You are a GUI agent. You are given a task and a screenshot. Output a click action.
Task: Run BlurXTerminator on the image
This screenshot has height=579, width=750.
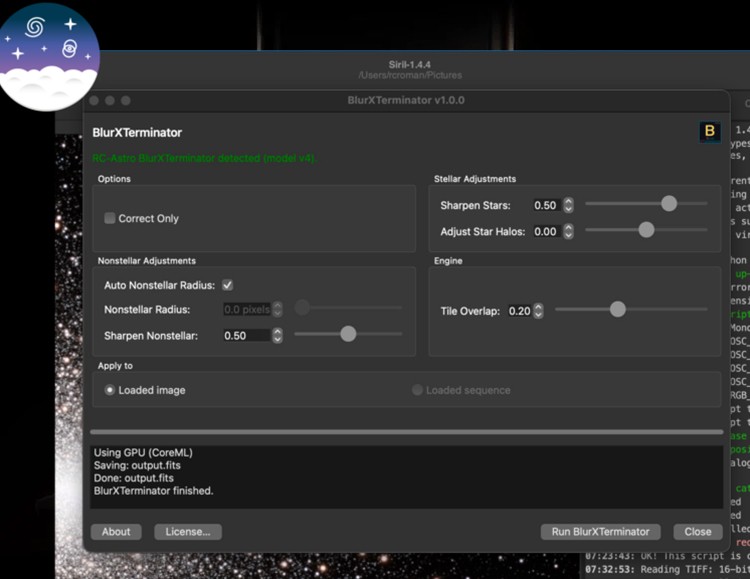pyautogui.click(x=600, y=532)
